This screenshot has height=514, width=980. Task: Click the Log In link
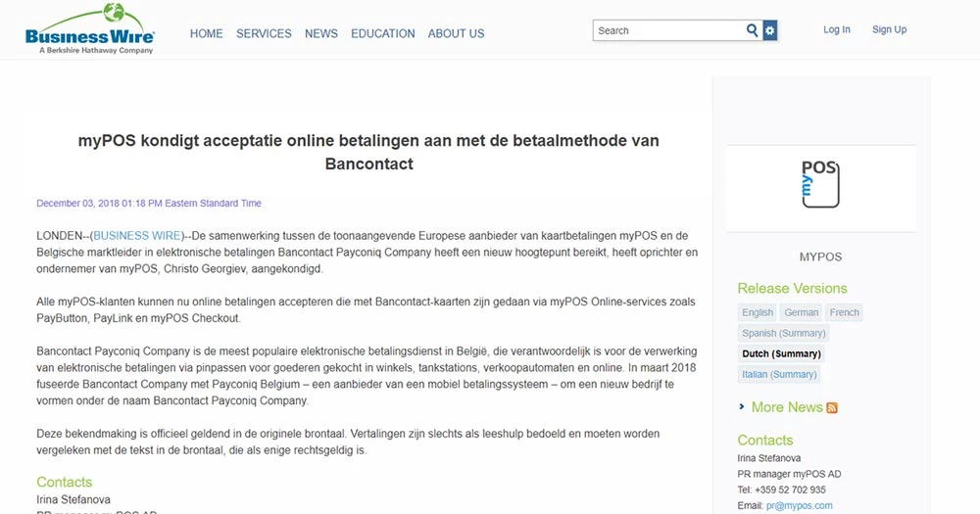tap(837, 29)
